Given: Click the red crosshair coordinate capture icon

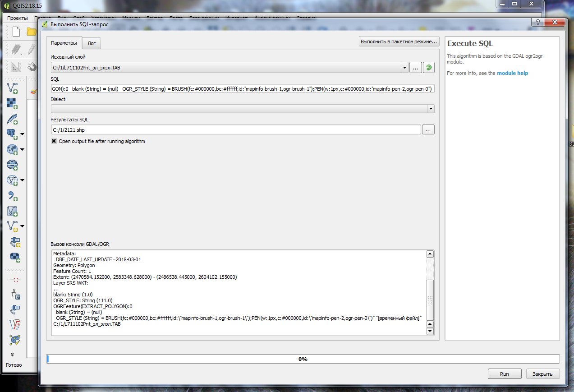Looking at the screenshot, I should click(x=15, y=279).
